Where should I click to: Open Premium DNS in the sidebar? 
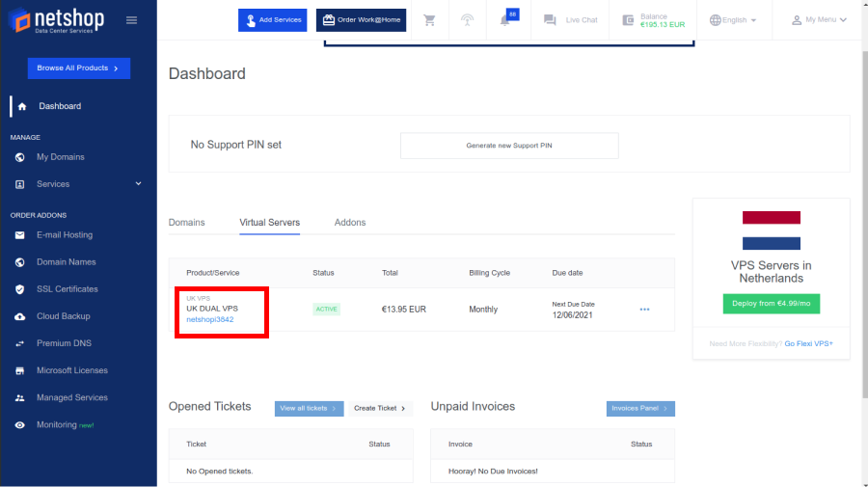click(65, 343)
